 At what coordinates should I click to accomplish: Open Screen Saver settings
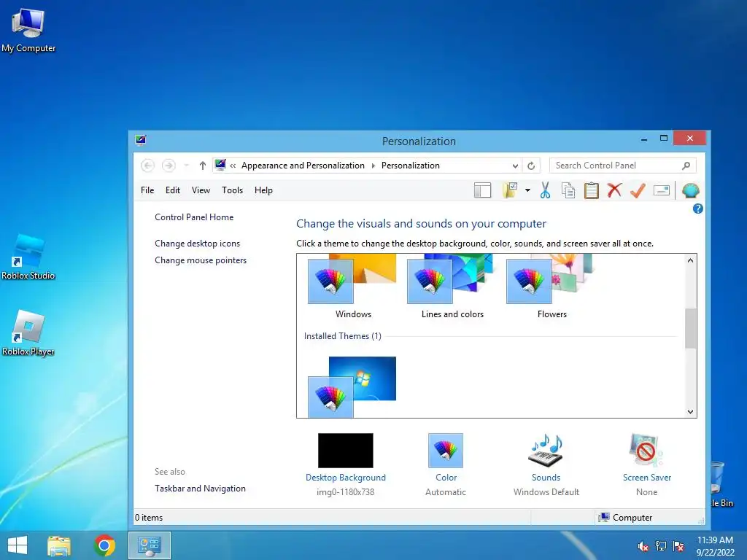(647, 478)
